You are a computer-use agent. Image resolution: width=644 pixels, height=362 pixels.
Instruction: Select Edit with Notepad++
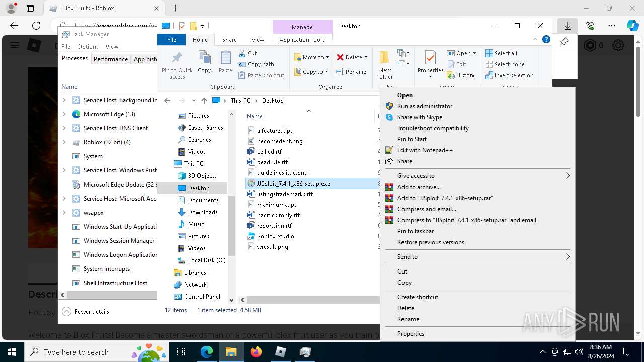point(425,150)
